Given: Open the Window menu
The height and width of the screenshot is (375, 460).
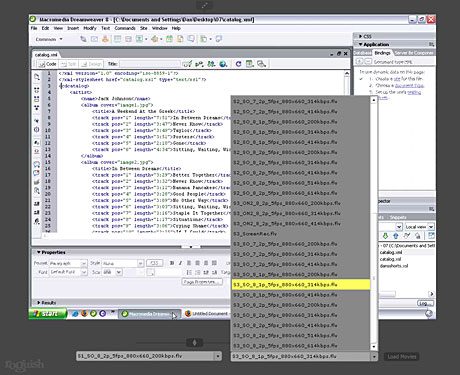Looking at the screenshot, I should (160, 28).
